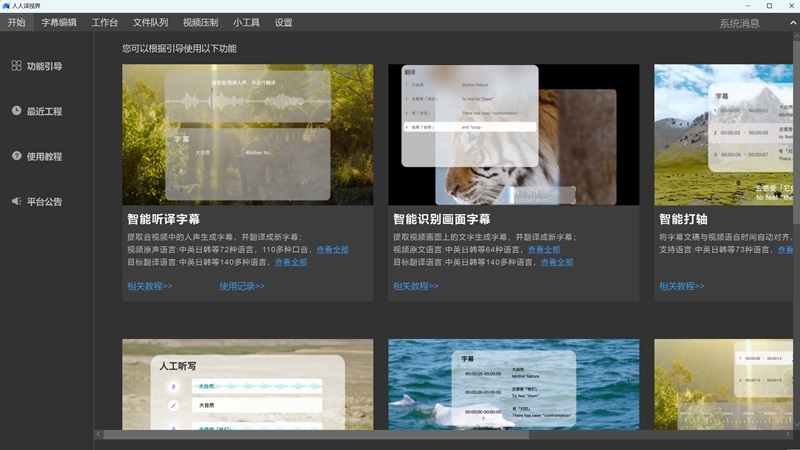Select the 智能听译字幕 forest thumbnail
This screenshot has width=800, height=450.
247,135
